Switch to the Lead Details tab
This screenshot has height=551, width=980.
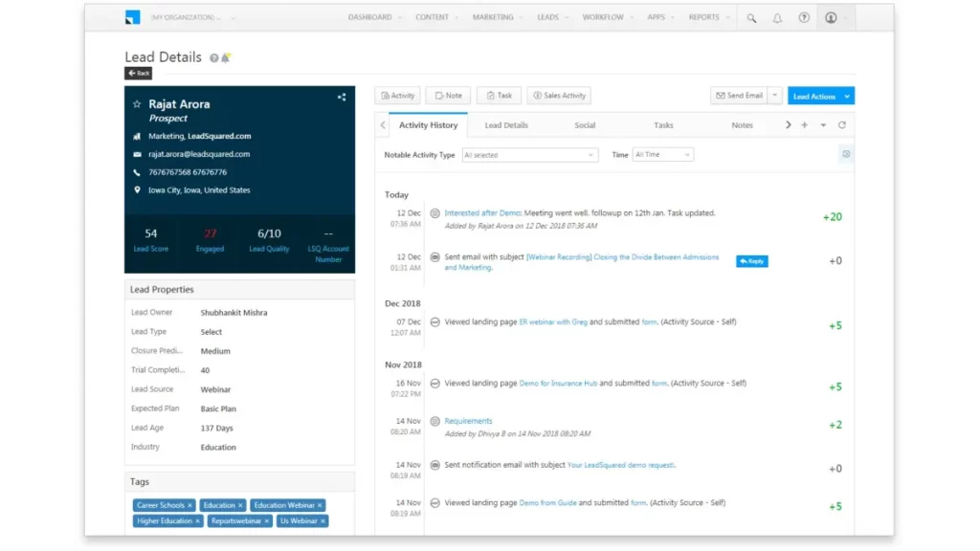(506, 124)
